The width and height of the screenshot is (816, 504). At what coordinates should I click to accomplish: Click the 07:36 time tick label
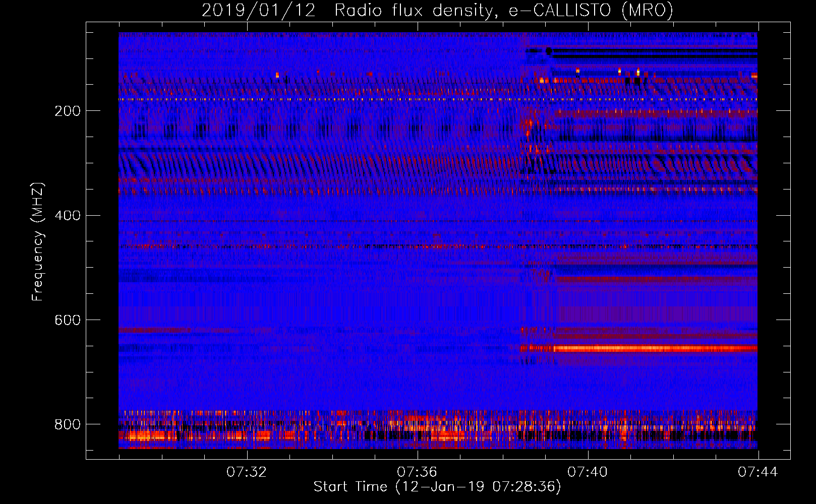click(417, 472)
